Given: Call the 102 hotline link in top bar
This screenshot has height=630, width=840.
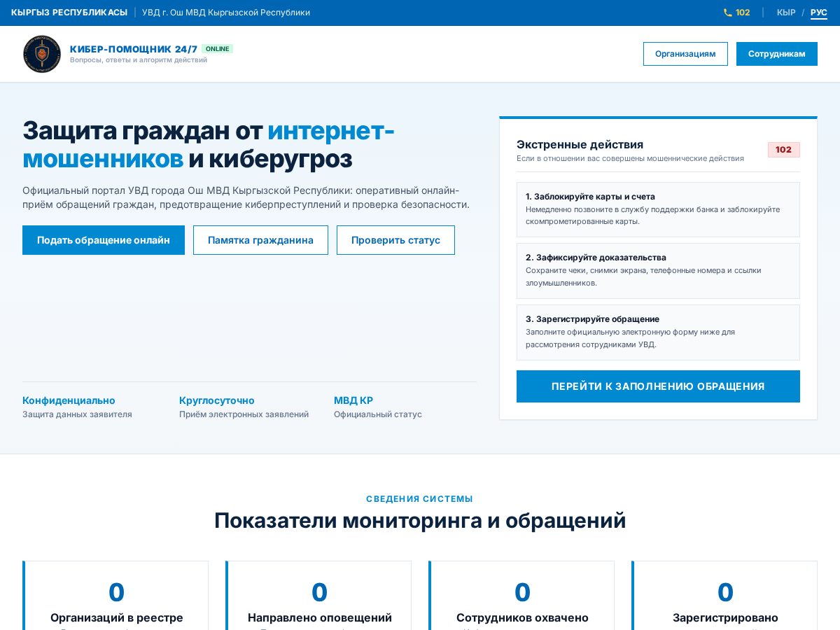Looking at the screenshot, I should 736,13.
